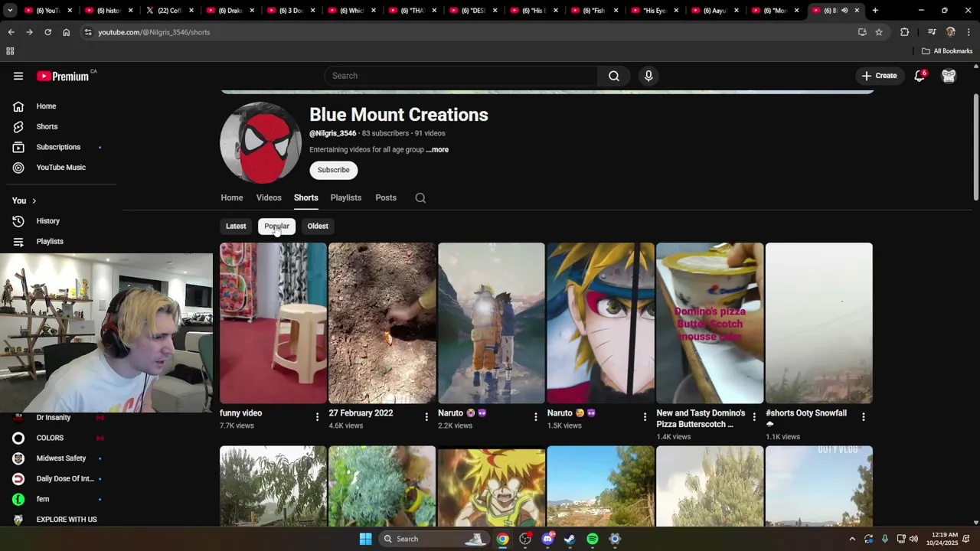Switch to channel Posts tab
This screenshot has width=980, height=551.
point(386,197)
